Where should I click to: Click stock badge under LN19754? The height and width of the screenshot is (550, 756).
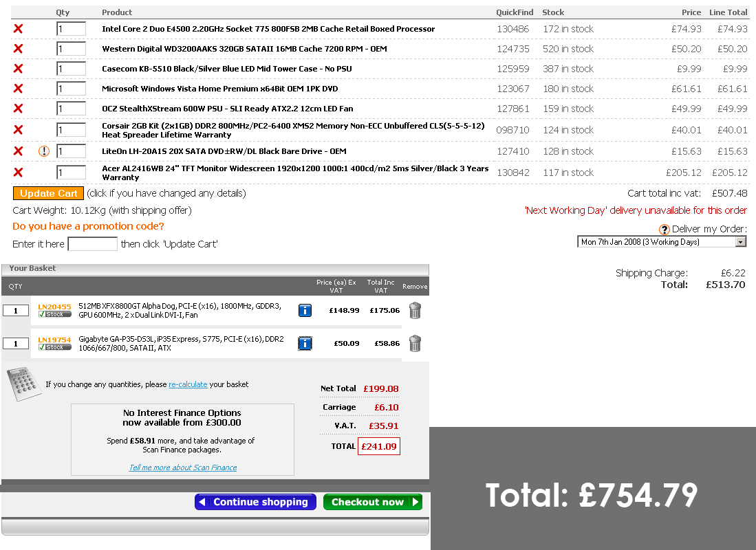tap(55, 347)
